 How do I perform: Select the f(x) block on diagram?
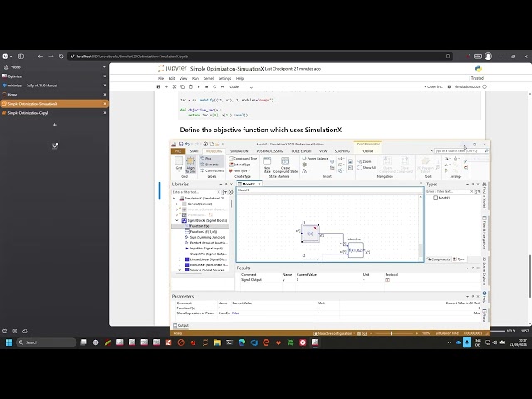(x=310, y=233)
